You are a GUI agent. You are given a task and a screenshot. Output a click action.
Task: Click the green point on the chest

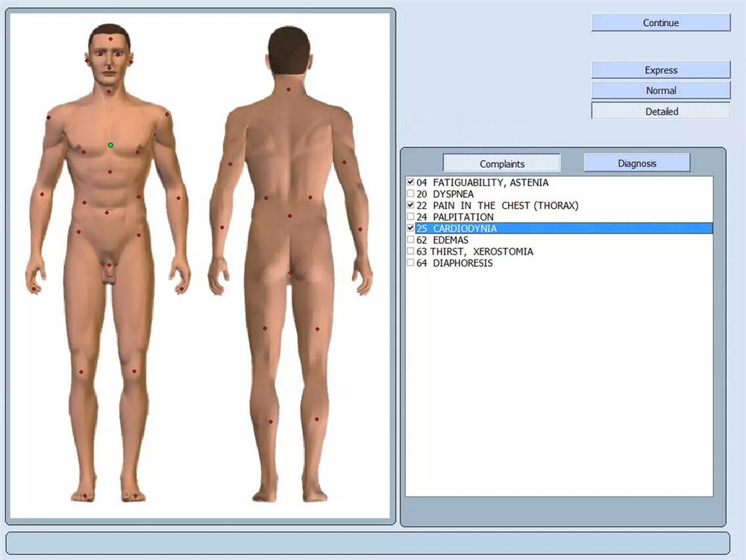pyautogui.click(x=110, y=145)
